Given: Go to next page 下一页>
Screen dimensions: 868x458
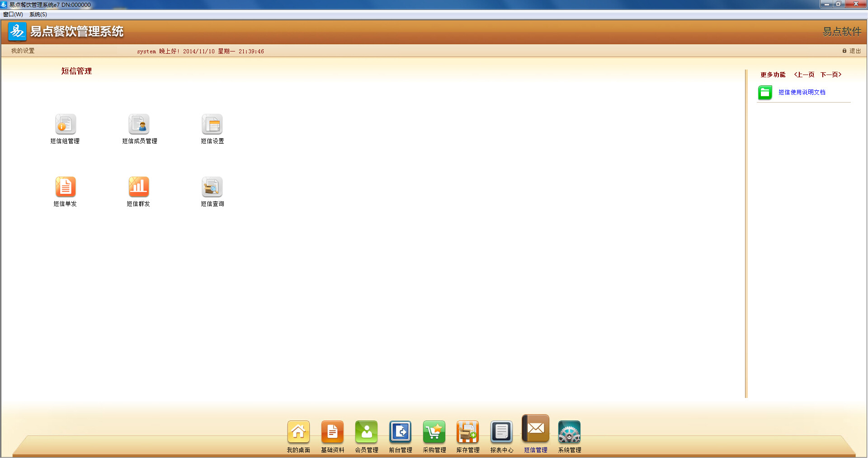Looking at the screenshot, I should pos(831,75).
